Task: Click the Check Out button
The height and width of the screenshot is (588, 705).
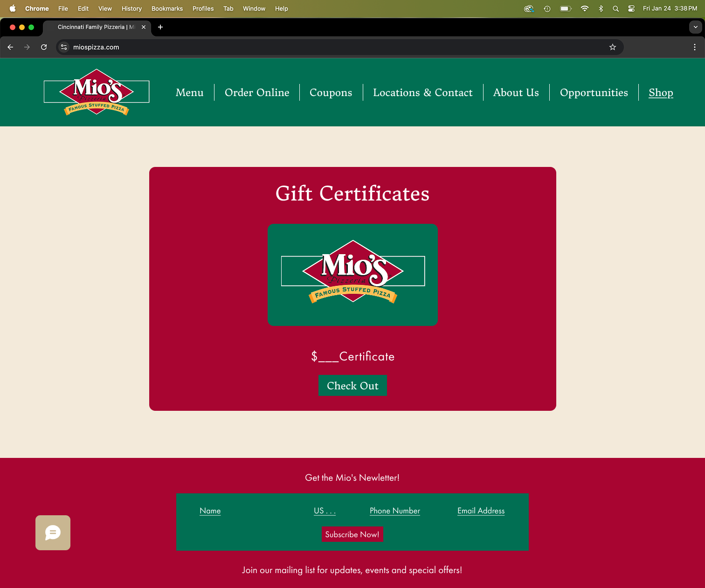Action: [x=352, y=386]
